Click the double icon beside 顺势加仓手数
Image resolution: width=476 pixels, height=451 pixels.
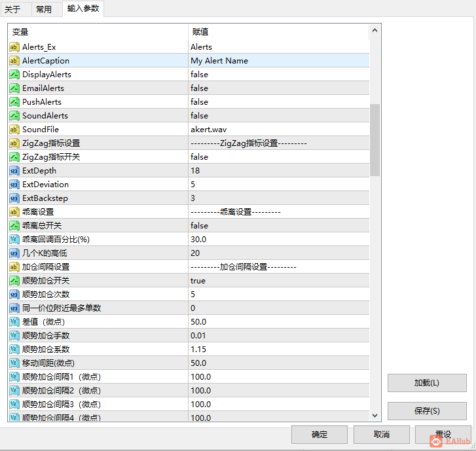[x=14, y=336]
